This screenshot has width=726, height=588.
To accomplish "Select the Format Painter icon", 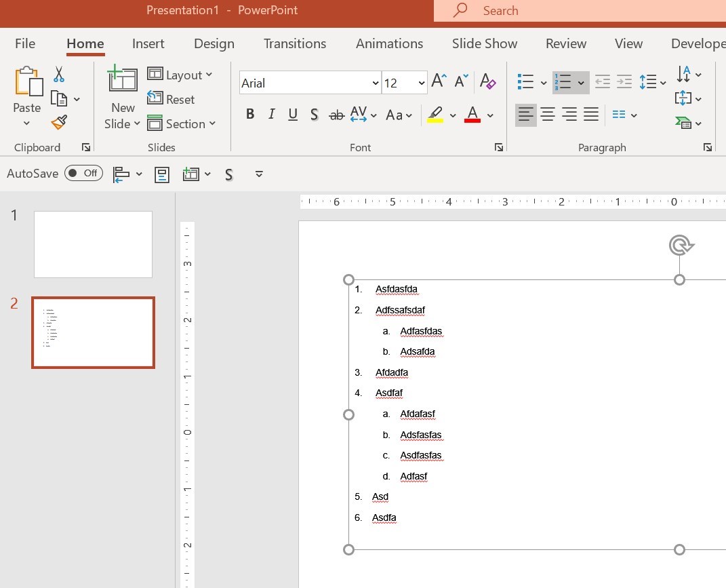I will (x=58, y=123).
